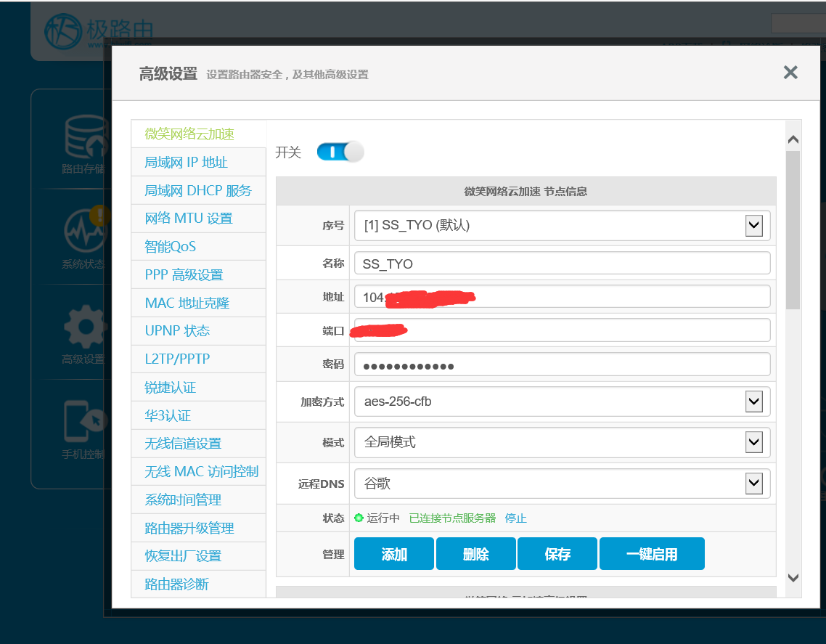Click the 系统状态 pulse icon in background
Viewport: 826px width, 644px height.
pos(85,230)
